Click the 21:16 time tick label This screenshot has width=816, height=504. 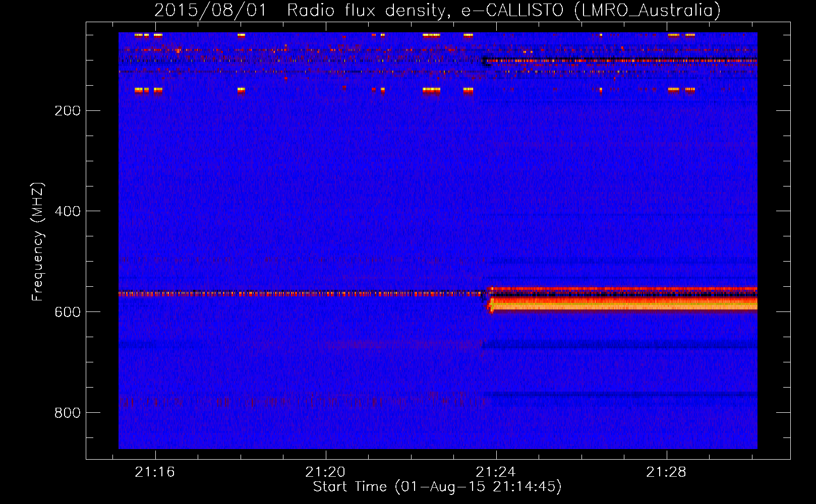click(x=155, y=472)
